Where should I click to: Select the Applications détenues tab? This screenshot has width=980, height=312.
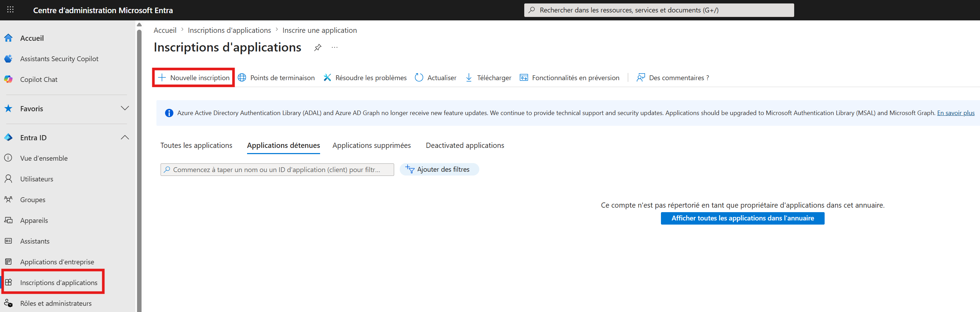pos(283,145)
